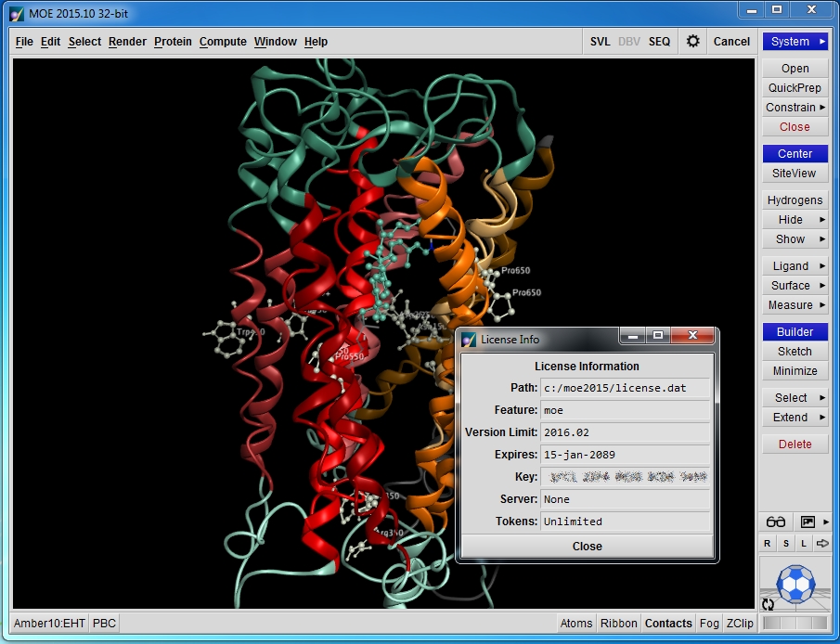840x644 pixels.
Task: Click the blue trackball sphere
Action: point(795,584)
